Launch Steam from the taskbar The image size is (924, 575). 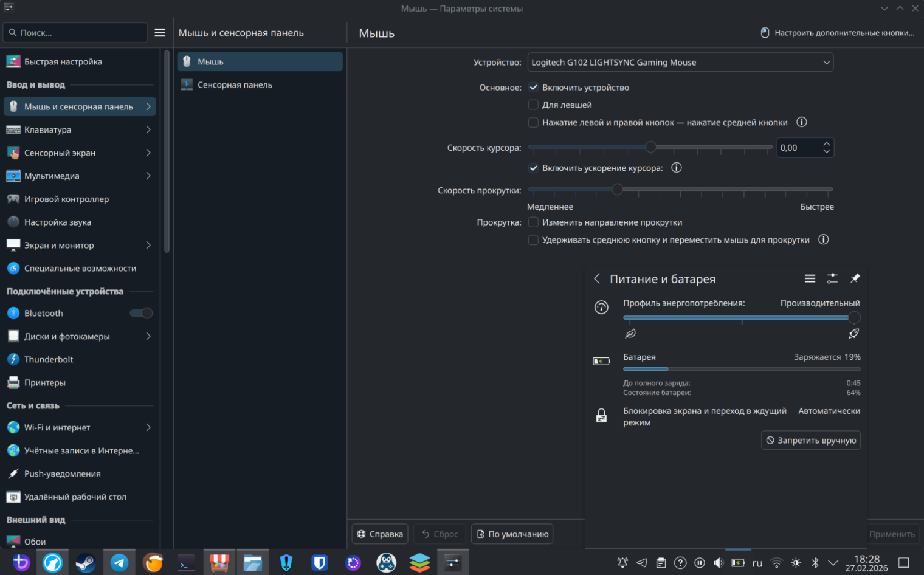pos(85,563)
